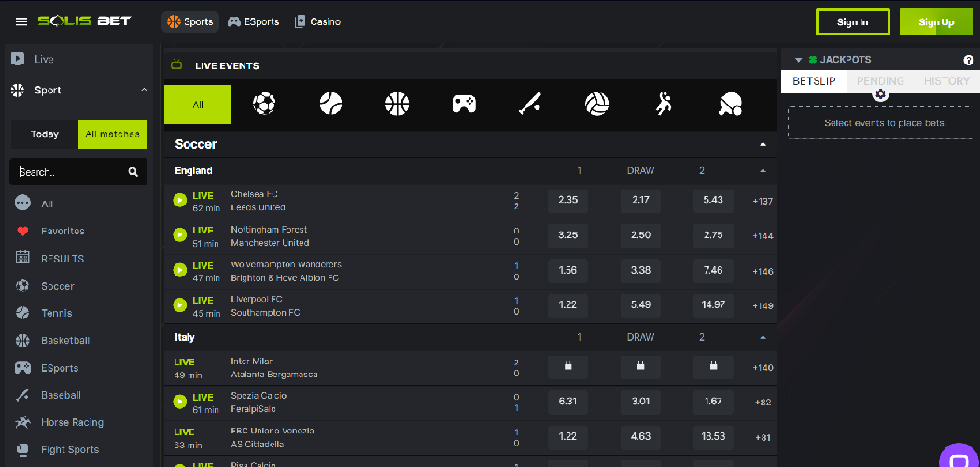Play Chelsea FC vs Leeds United live stream
This screenshot has height=467, width=980.
point(180,200)
